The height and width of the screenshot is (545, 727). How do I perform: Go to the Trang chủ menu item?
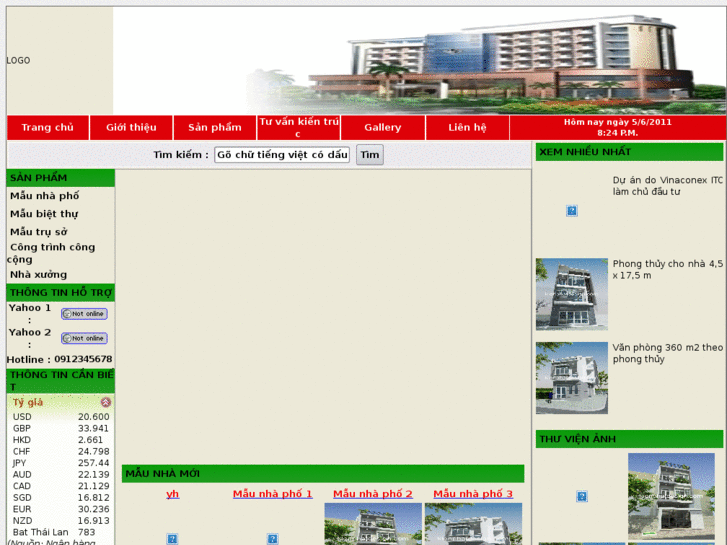(x=47, y=128)
